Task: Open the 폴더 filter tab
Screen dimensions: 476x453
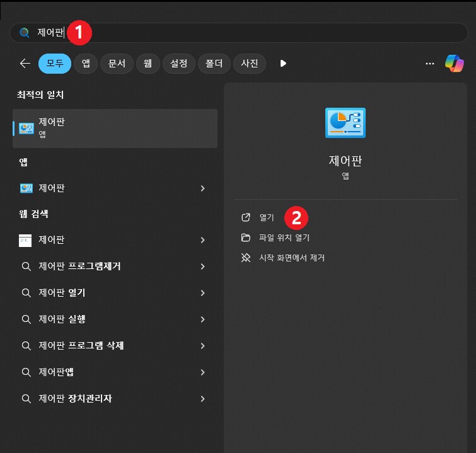Action: tap(214, 64)
